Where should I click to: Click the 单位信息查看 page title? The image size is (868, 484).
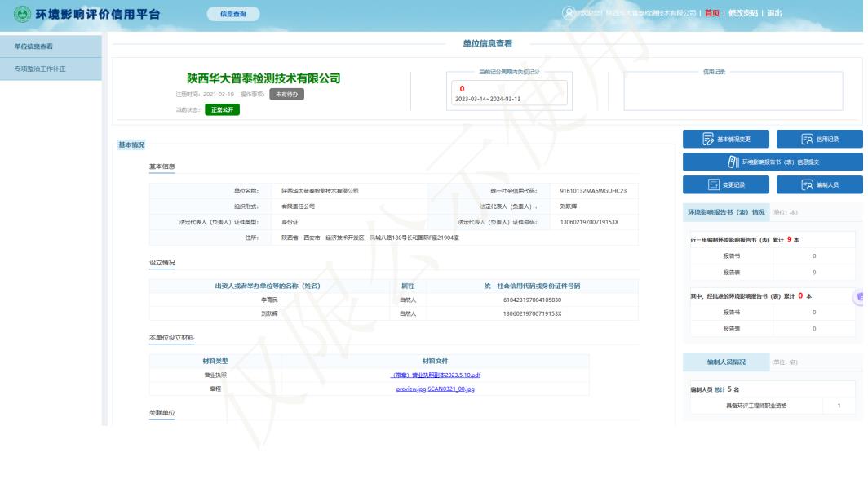[487, 44]
